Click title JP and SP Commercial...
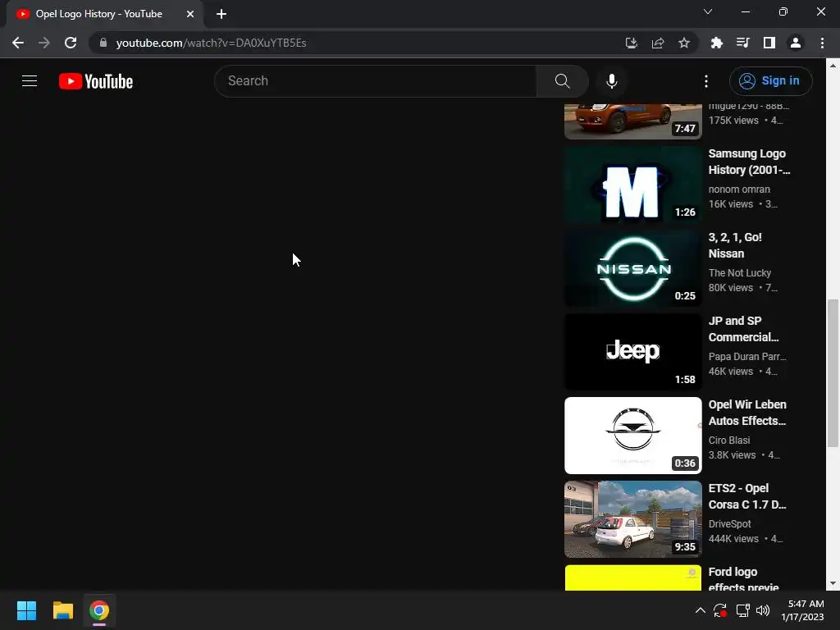 (x=743, y=329)
